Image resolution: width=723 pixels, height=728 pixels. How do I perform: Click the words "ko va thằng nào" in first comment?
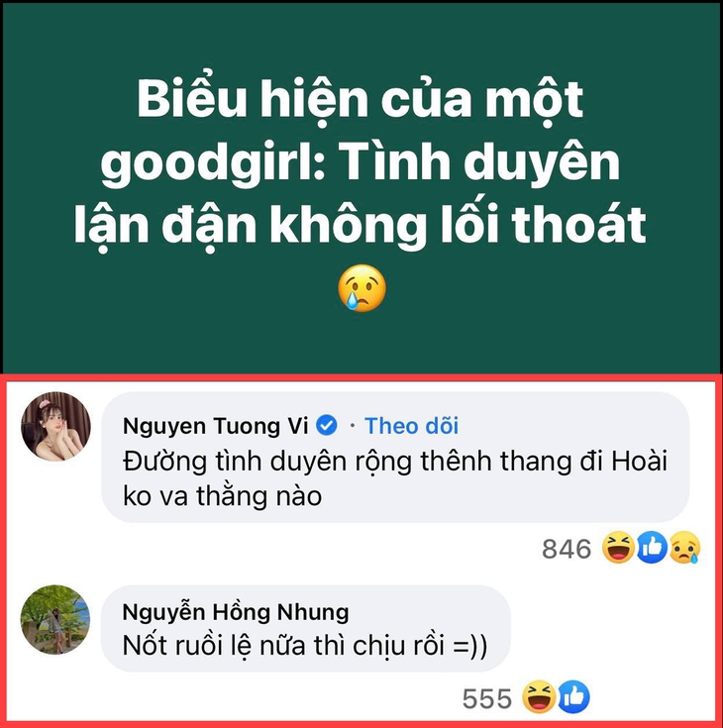tap(223, 496)
